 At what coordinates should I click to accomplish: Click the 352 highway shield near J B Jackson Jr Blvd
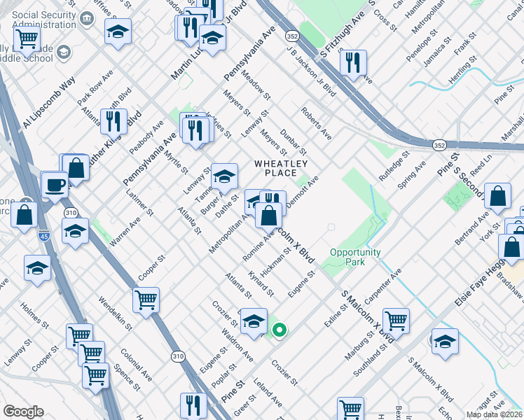pyautogui.click(x=291, y=36)
